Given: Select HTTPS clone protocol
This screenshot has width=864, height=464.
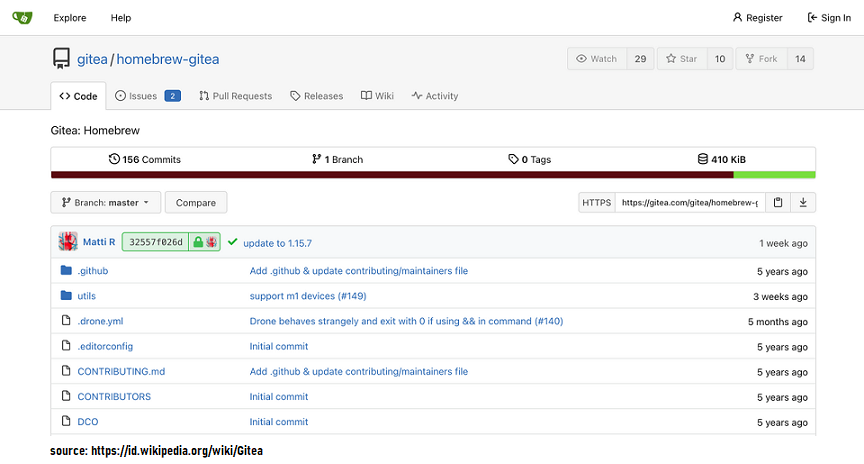Looking at the screenshot, I should coord(596,202).
